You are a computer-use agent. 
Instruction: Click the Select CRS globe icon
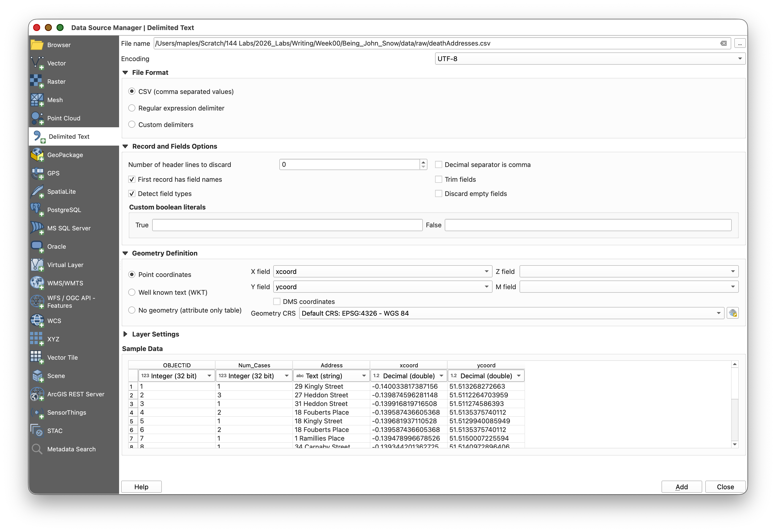click(x=732, y=313)
